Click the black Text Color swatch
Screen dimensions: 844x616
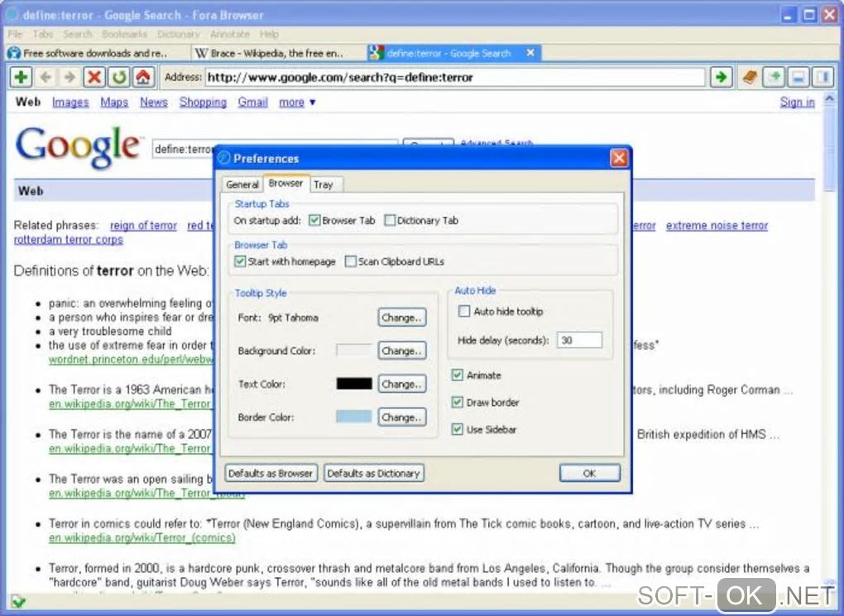[x=353, y=384]
